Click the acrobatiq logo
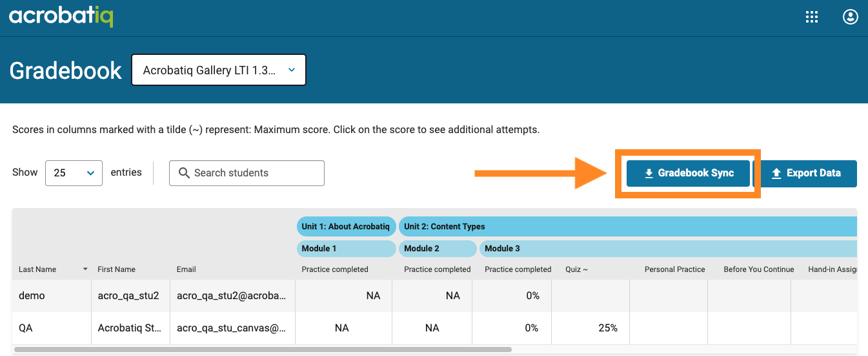 click(x=61, y=16)
